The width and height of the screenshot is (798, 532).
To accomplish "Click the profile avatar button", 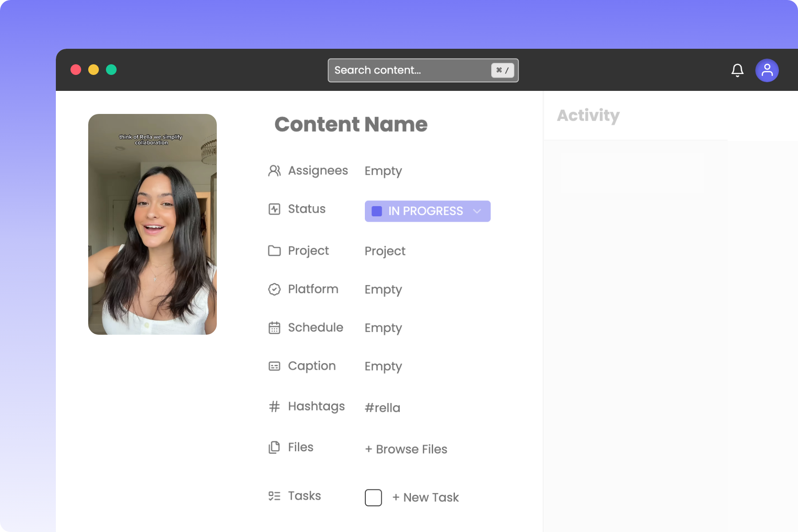I will 767,70.
